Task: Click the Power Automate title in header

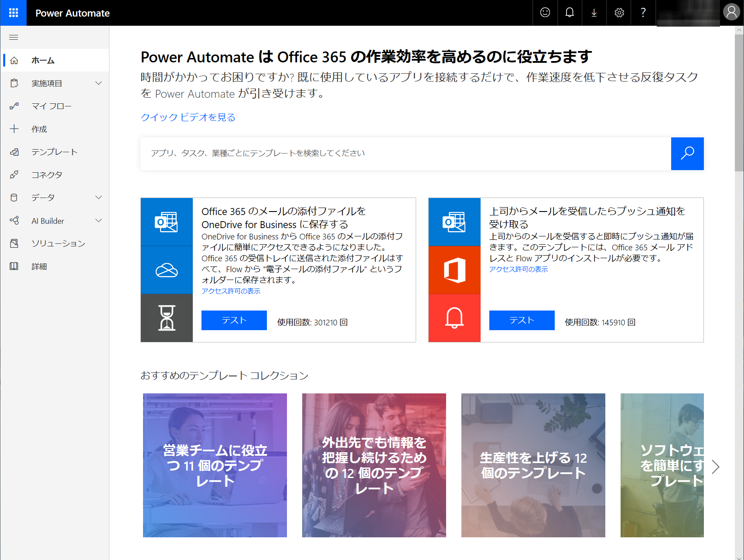Action: [72, 13]
